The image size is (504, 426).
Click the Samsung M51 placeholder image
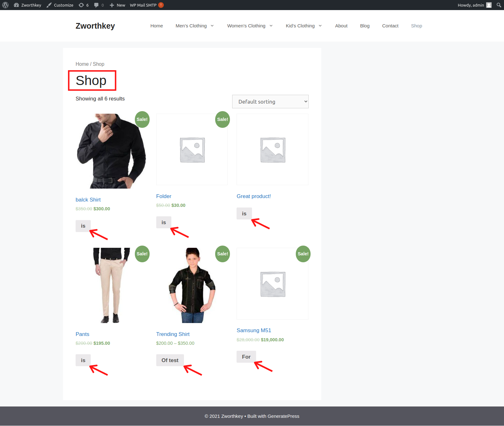click(x=272, y=284)
